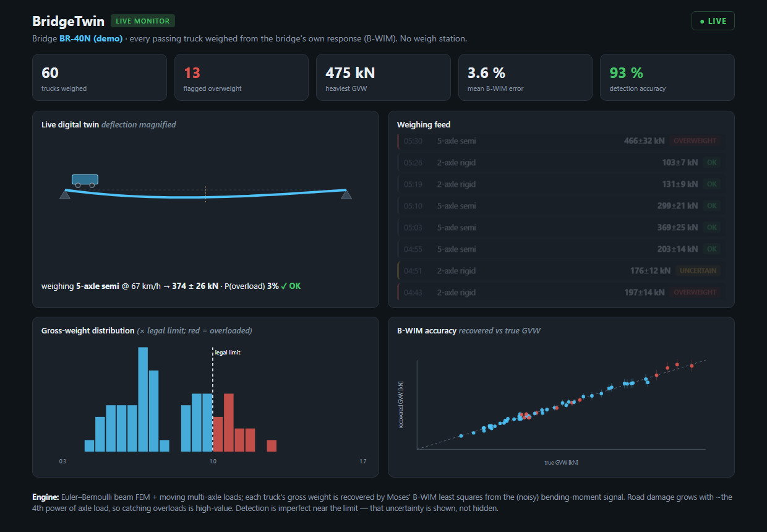Click the green OK checkmark in weighing status
767x532 pixels.
coord(291,286)
